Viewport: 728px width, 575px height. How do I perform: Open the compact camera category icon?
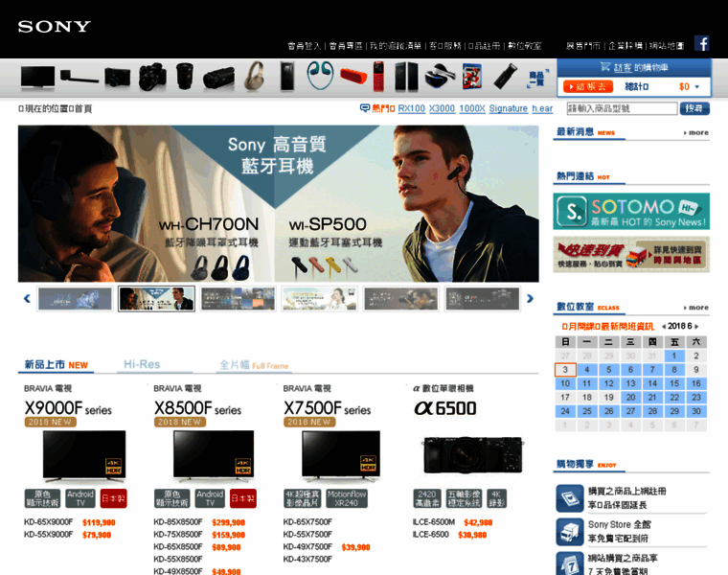pos(117,77)
